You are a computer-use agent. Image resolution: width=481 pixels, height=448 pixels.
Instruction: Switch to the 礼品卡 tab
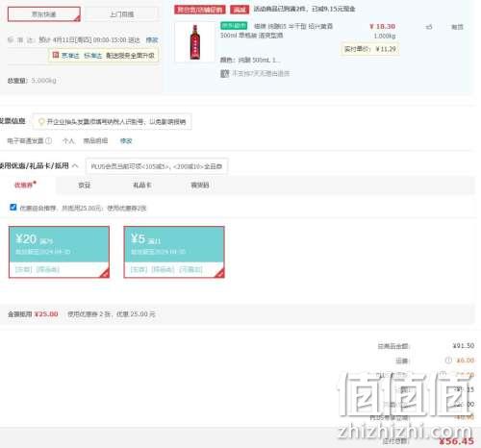142,186
